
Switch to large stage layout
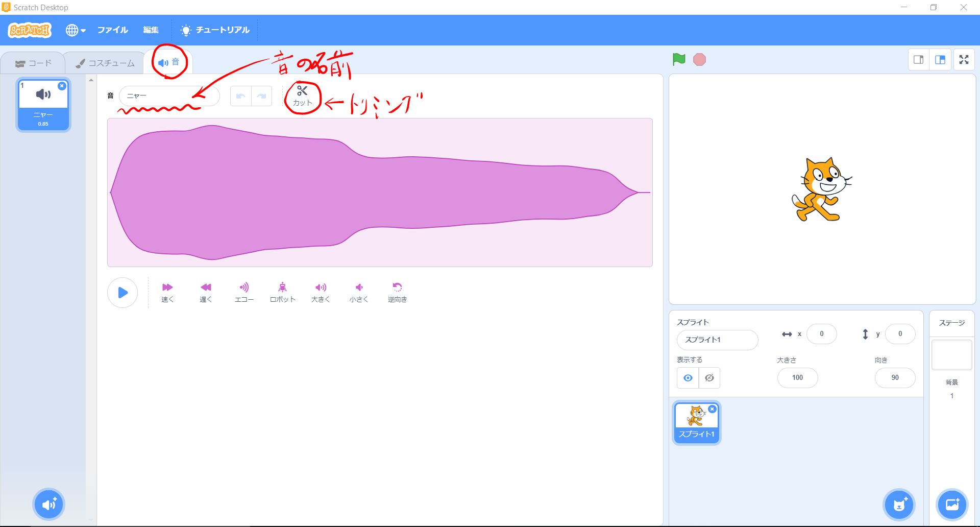(940, 60)
